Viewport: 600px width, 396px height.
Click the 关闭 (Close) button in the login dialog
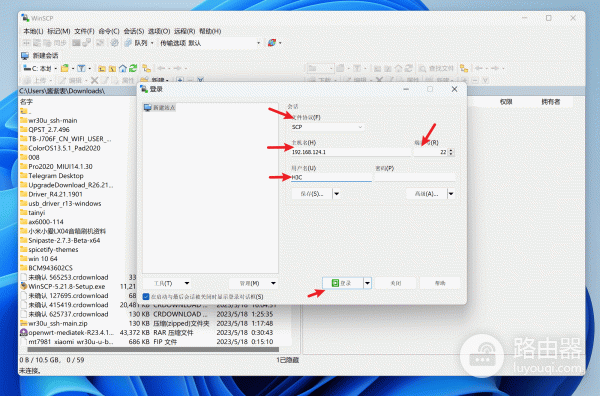[395, 283]
